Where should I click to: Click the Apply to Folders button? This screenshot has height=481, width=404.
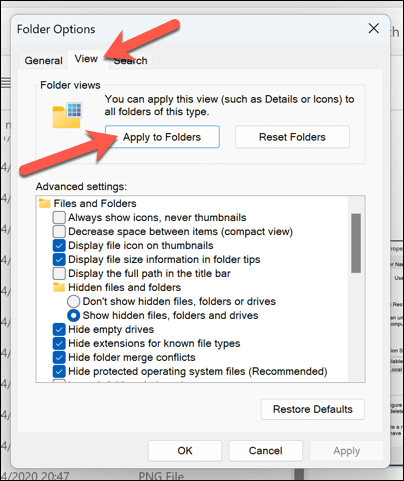coord(162,137)
